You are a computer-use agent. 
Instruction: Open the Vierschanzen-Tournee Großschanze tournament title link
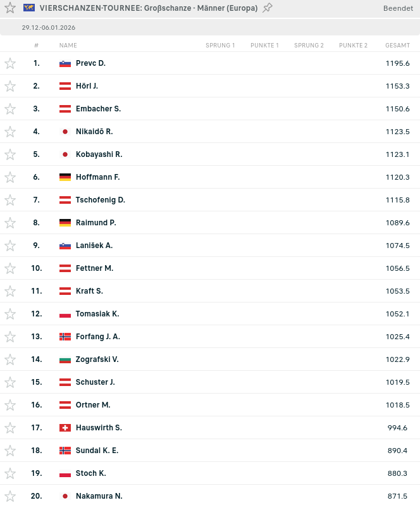tap(148, 8)
